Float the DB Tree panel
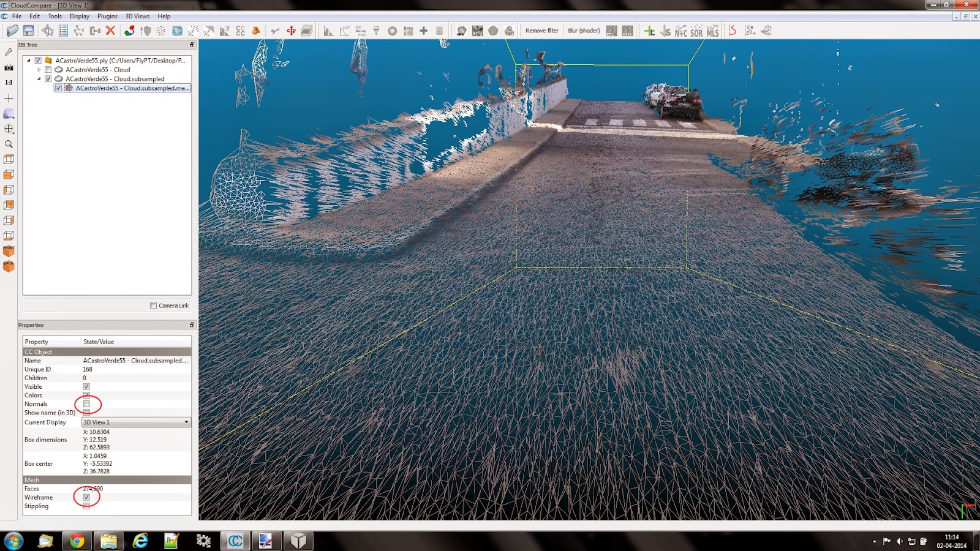 click(x=192, y=45)
